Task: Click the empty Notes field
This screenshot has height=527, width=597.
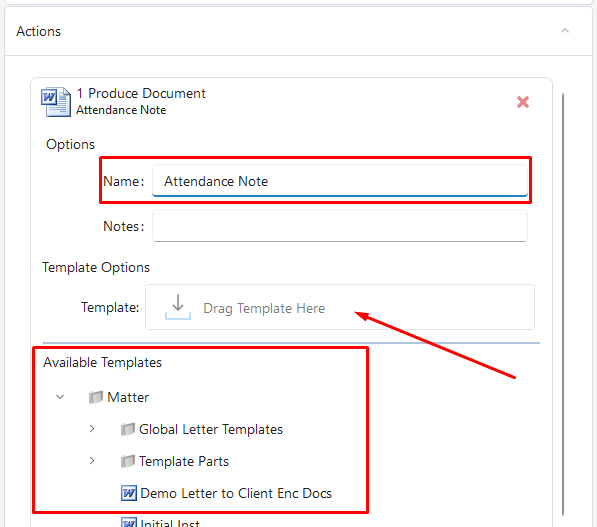Action: click(340, 226)
